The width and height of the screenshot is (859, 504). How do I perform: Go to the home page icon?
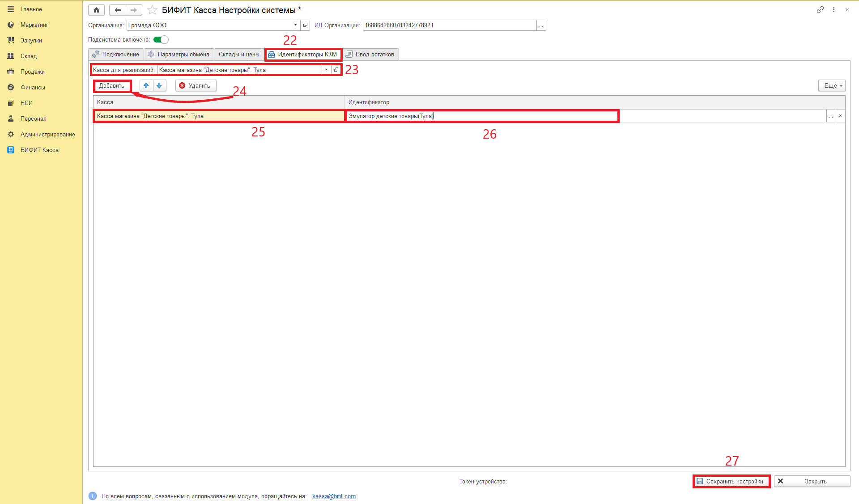click(96, 10)
